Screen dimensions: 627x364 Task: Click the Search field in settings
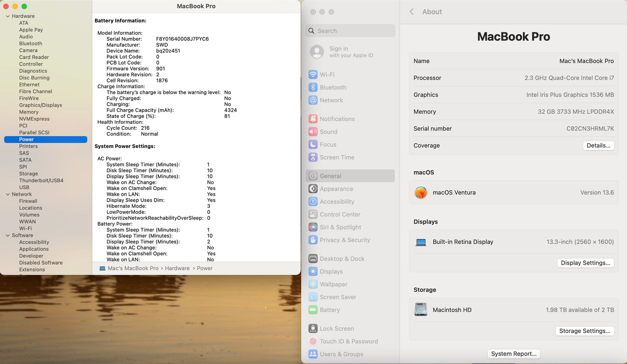pos(351,31)
